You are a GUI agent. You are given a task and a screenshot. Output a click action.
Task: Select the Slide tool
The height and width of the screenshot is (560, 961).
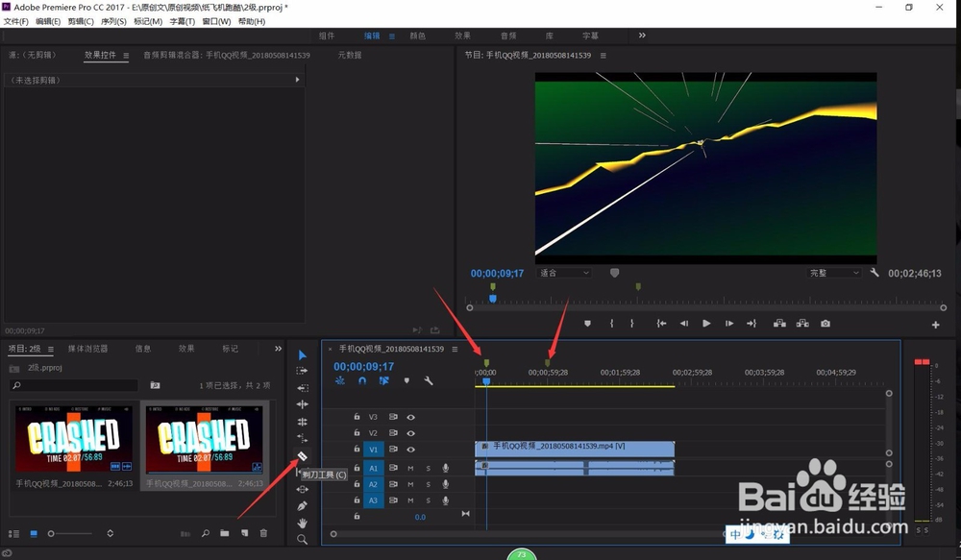click(x=302, y=490)
